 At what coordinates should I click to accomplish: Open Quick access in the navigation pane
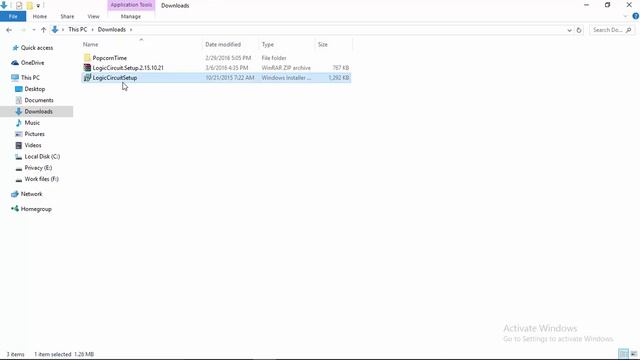pos(37,48)
